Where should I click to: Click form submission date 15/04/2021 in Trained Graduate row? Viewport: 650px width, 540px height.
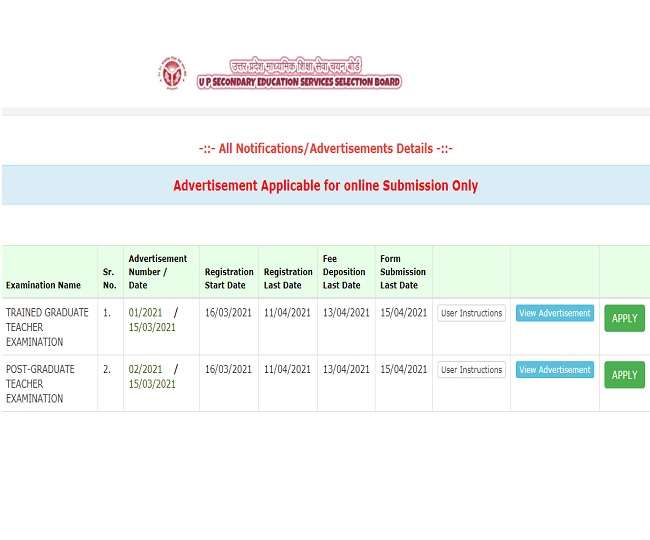pyautogui.click(x=404, y=312)
